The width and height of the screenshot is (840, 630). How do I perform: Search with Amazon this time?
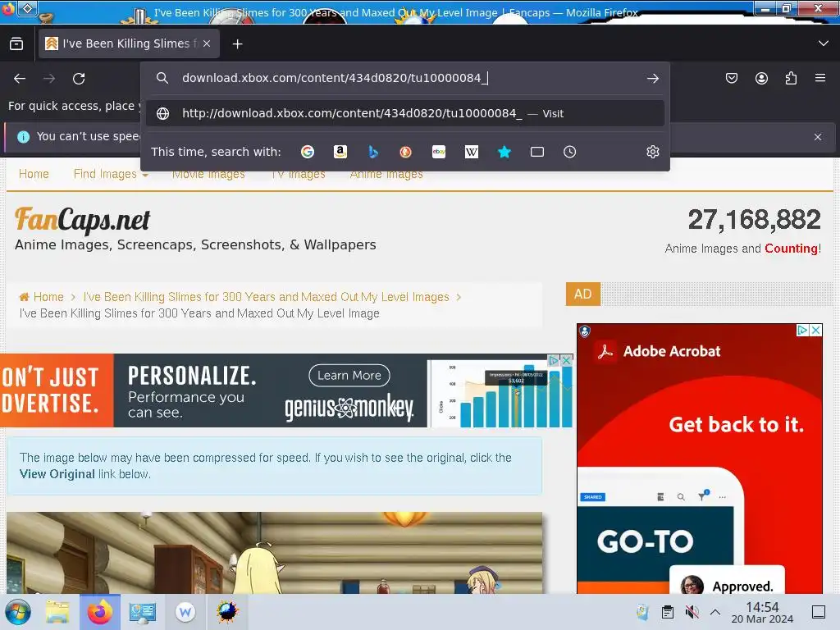pyautogui.click(x=340, y=152)
